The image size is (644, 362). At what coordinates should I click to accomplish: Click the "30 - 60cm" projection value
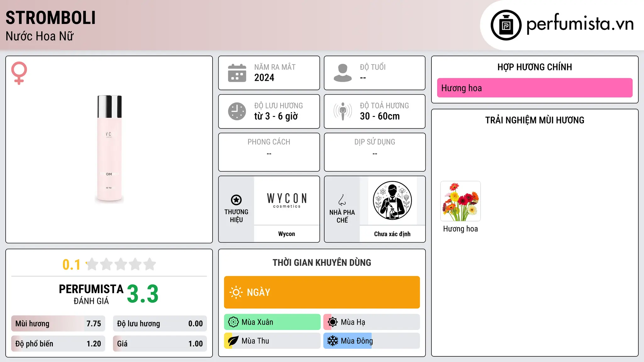tap(380, 116)
